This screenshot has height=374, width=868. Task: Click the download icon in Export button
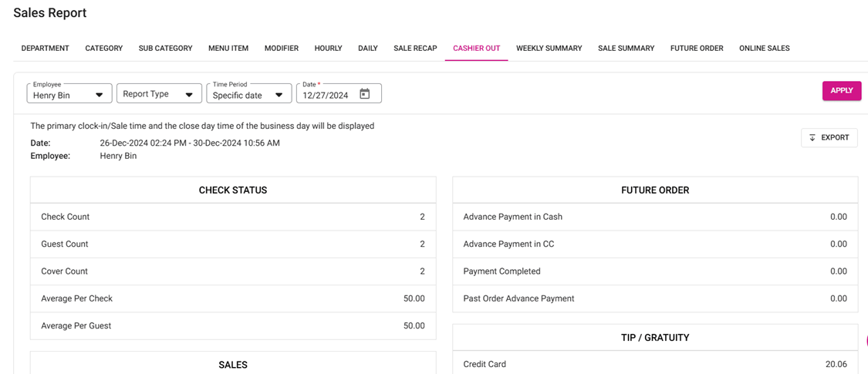812,138
